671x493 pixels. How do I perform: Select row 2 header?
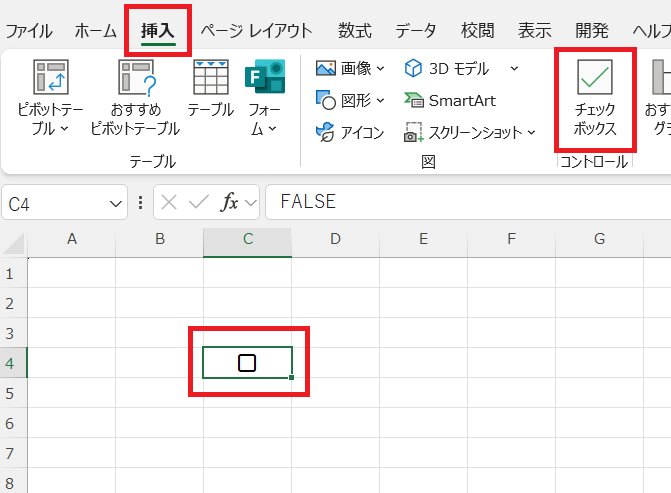click(11, 303)
